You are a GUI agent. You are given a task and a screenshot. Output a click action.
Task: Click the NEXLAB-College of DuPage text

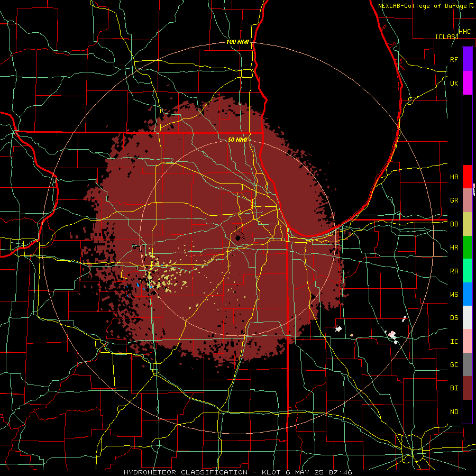pos(422,6)
